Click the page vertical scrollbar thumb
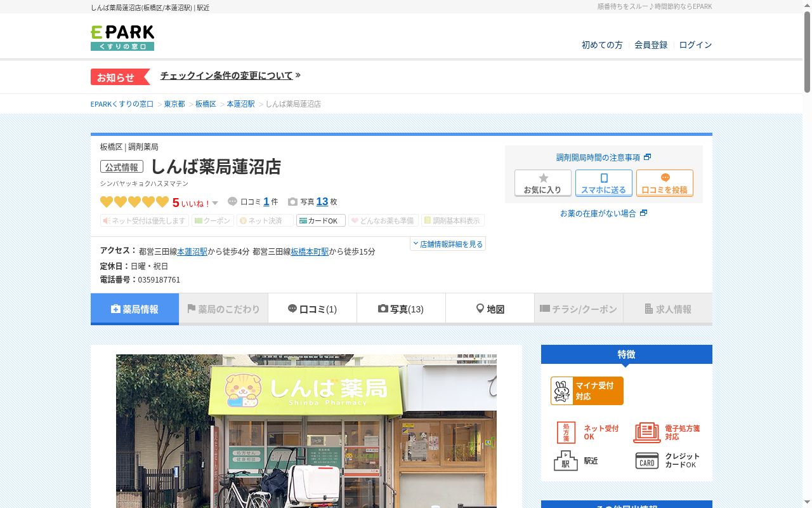Viewport: 812px width, 508px height. (807, 52)
